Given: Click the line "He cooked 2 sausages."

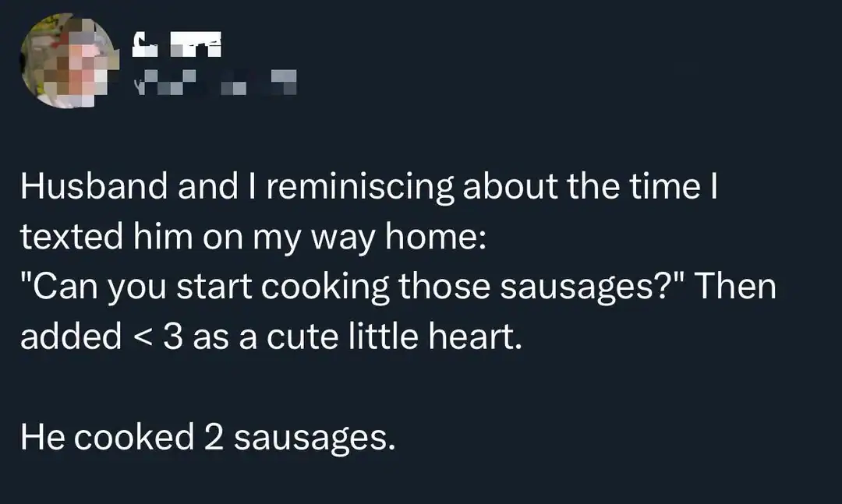Looking at the screenshot, I should point(207,437).
